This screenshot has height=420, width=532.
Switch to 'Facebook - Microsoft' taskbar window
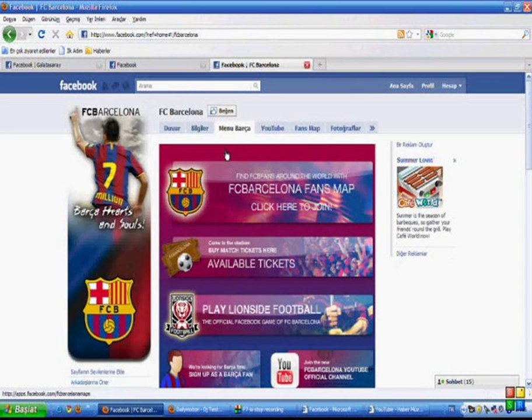click(330, 409)
